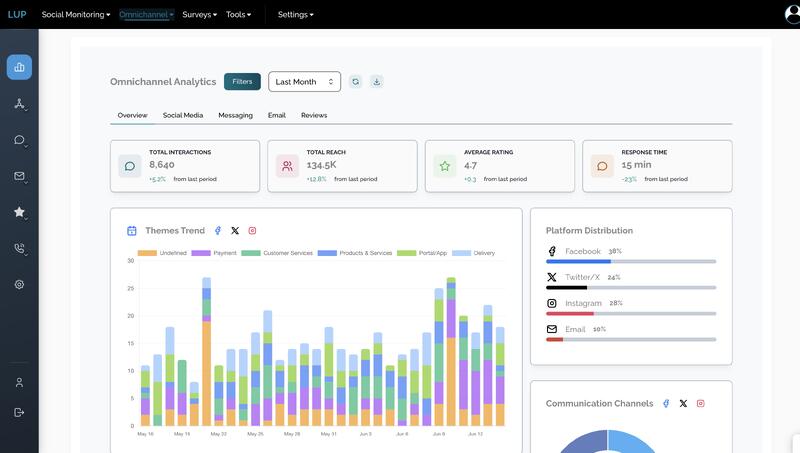Expand the Tools menu
Image resolution: width=800 pixels, height=453 pixels.
[238, 14]
